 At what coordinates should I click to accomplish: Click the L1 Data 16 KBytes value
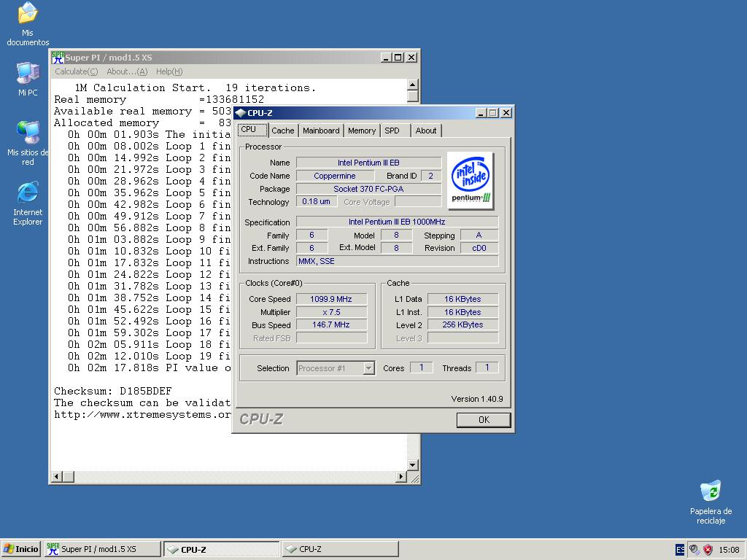point(463,299)
